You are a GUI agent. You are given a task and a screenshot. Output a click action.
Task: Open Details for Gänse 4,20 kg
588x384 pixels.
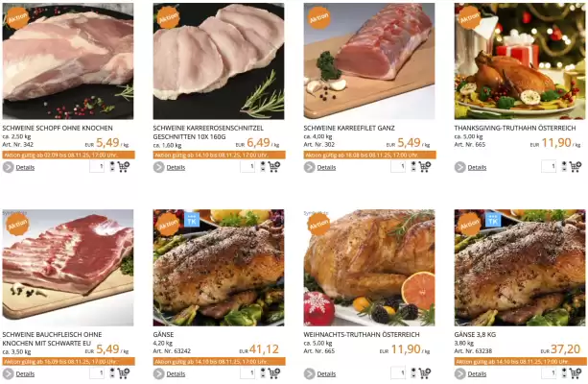tap(176, 373)
